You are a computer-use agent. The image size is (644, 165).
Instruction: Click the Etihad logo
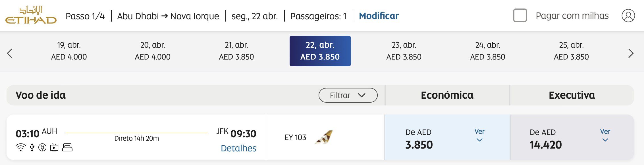coord(31,15)
